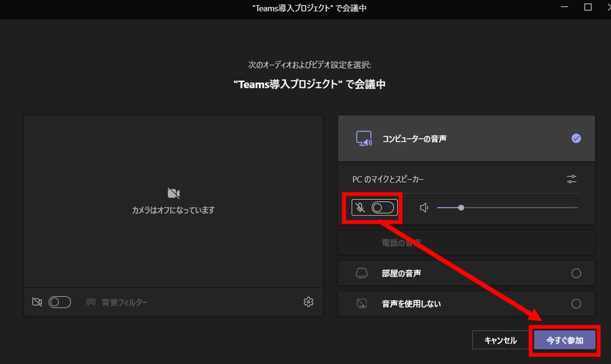
Task: Click the camera-off icon beside the video toggle
Action: click(37, 302)
